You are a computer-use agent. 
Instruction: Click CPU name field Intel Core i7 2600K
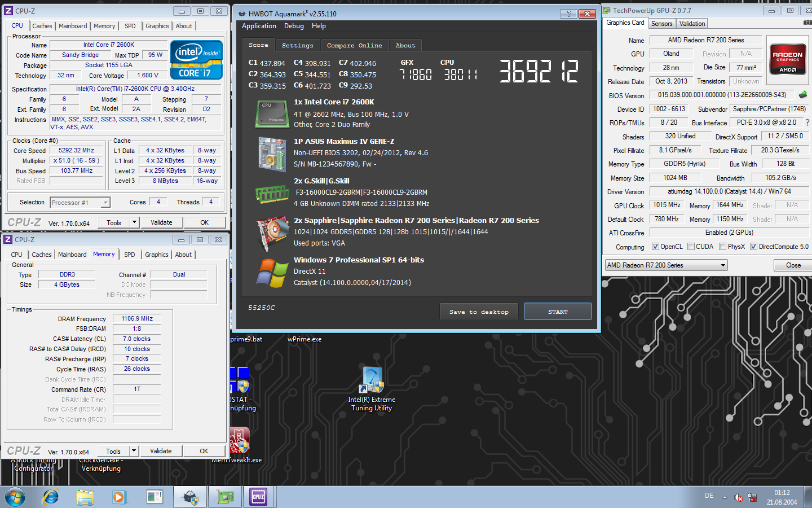point(109,45)
